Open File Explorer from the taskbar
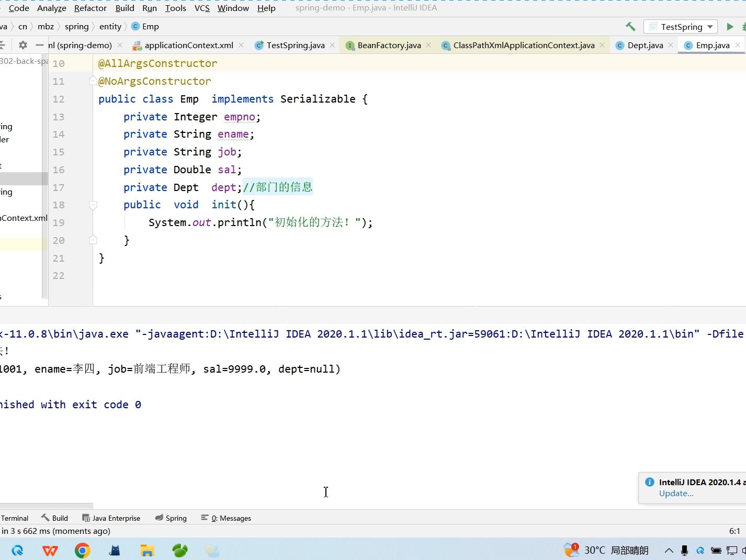The width and height of the screenshot is (746, 560). click(147, 550)
